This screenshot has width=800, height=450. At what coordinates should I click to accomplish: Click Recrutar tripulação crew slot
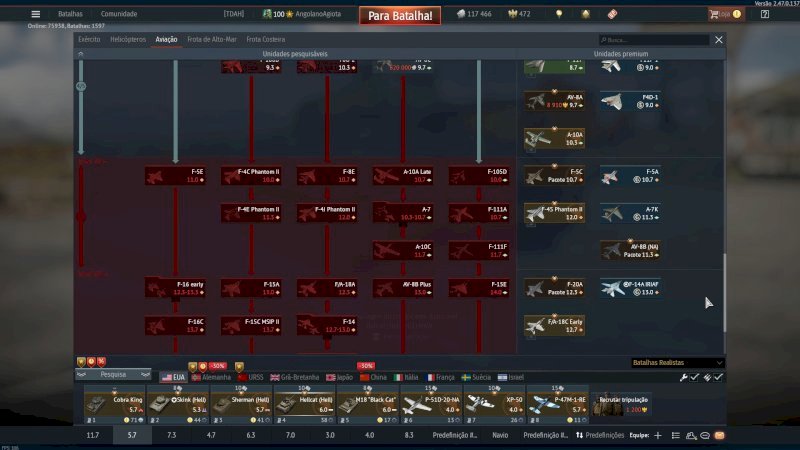click(623, 403)
